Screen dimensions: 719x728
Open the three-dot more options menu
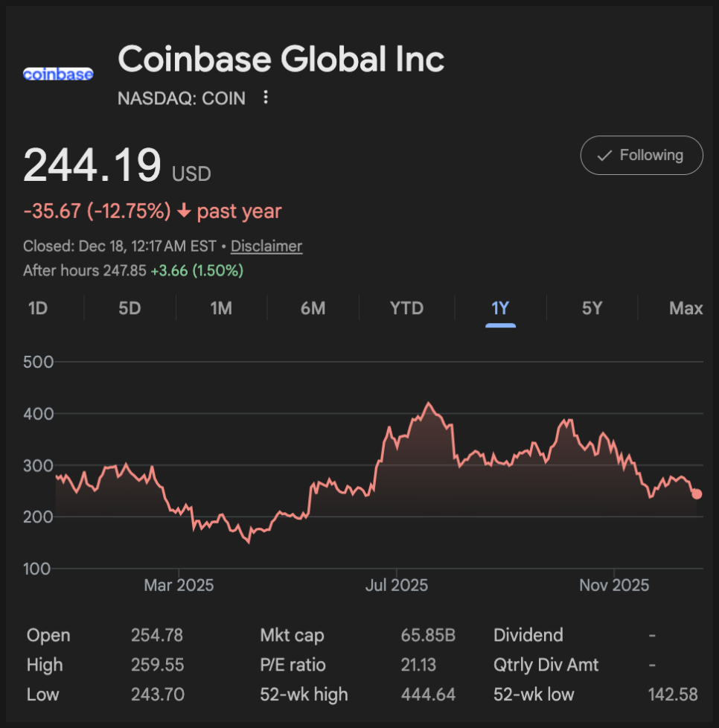[x=266, y=98]
